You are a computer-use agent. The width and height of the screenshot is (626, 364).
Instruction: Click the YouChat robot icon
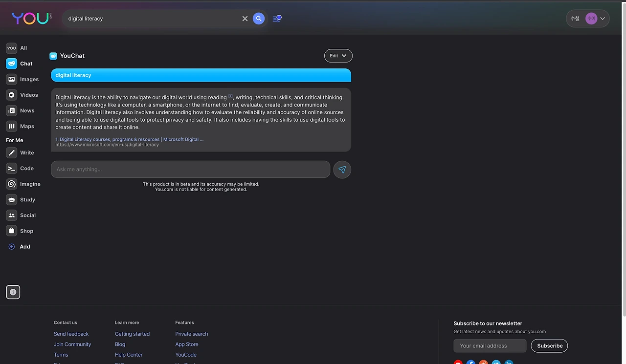(x=53, y=56)
